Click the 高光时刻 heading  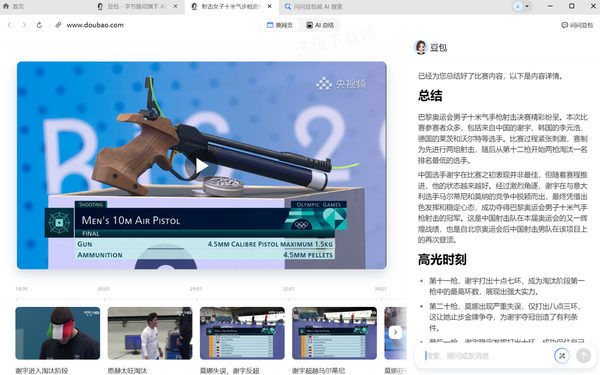click(442, 259)
